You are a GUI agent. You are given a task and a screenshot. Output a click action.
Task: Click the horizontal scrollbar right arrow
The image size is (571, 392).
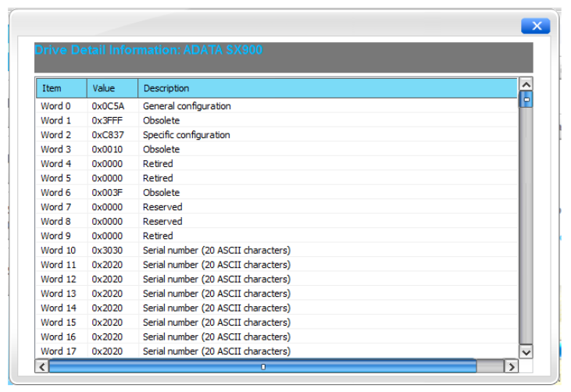pyautogui.click(x=512, y=366)
